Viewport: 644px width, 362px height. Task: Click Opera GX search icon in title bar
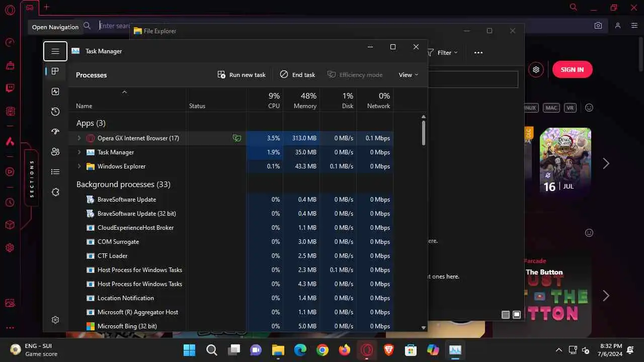[574, 7]
